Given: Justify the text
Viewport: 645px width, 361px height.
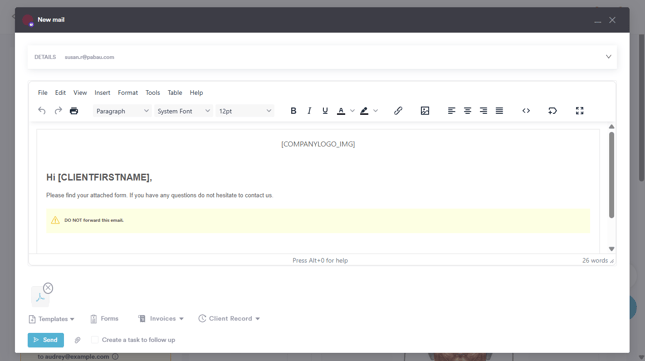Looking at the screenshot, I should click(x=499, y=111).
